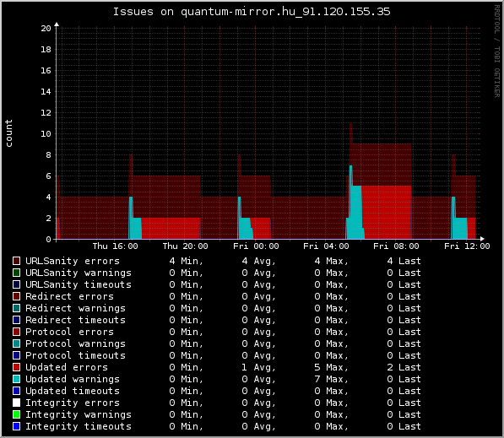Click the graph title text
504x438 pixels.
252,12
